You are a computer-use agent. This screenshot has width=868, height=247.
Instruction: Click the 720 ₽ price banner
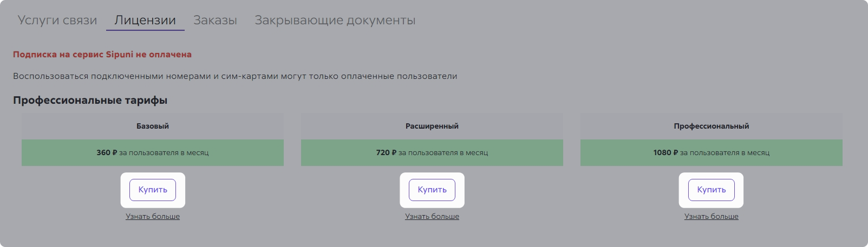432,153
